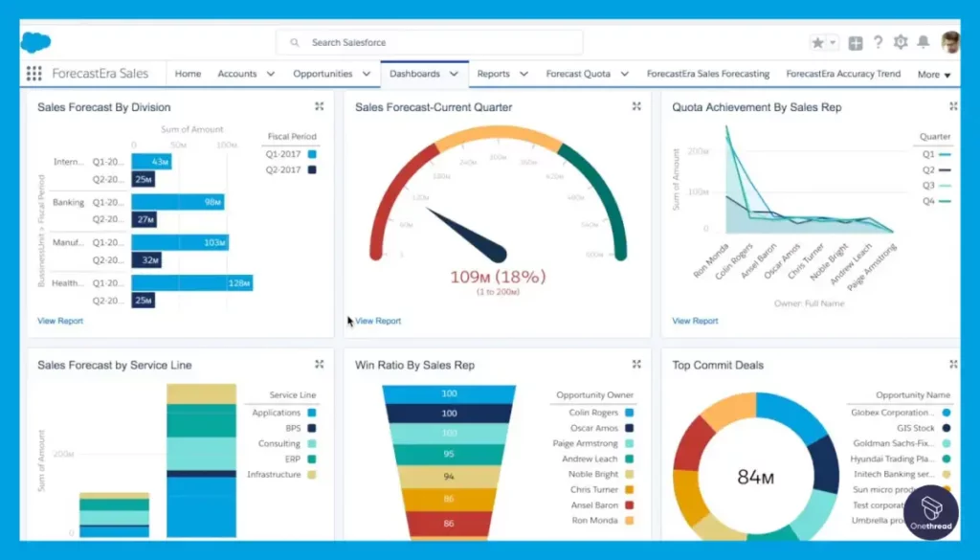Select the Dashboards tab
The image size is (980, 560).
[414, 74]
